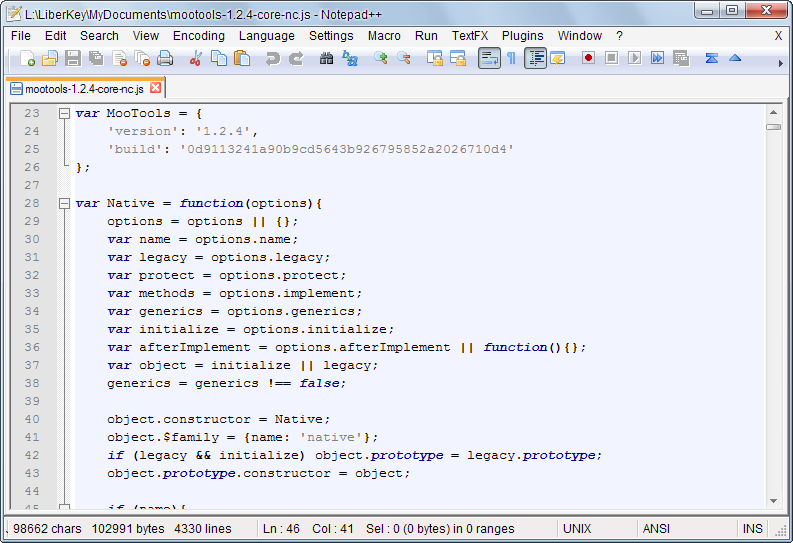
Task: Click the vertical scrollbar down arrow
Action: coord(773,501)
